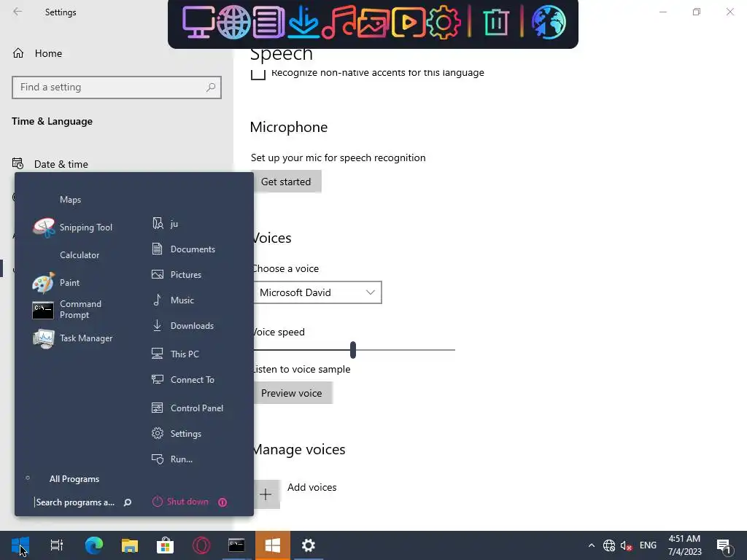Click the Shut down button
The image size is (747, 560).
point(181,502)
